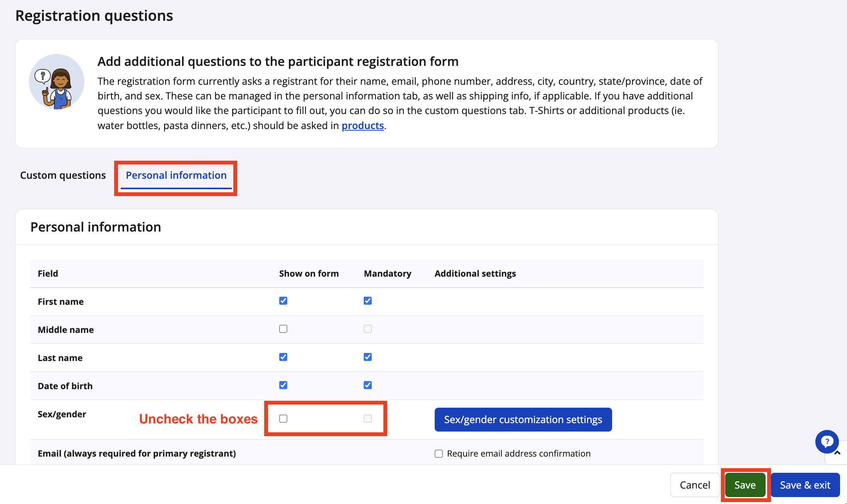847x504 pixels.
Task: Click the green Save button
Action: 745,485
